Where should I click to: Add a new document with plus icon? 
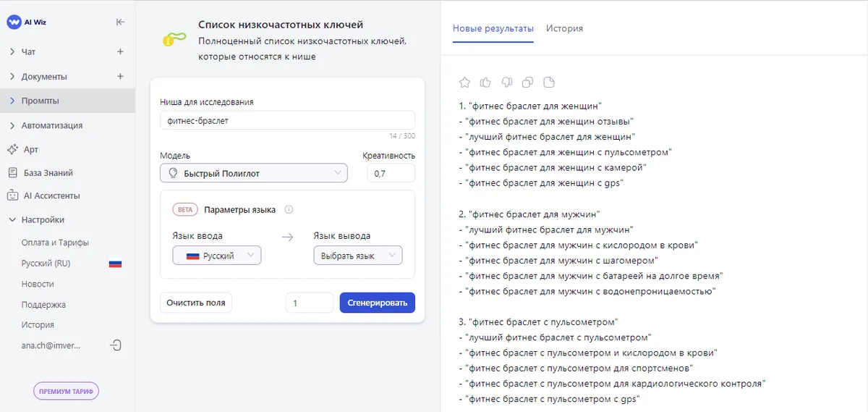click(x=120, y=76)
